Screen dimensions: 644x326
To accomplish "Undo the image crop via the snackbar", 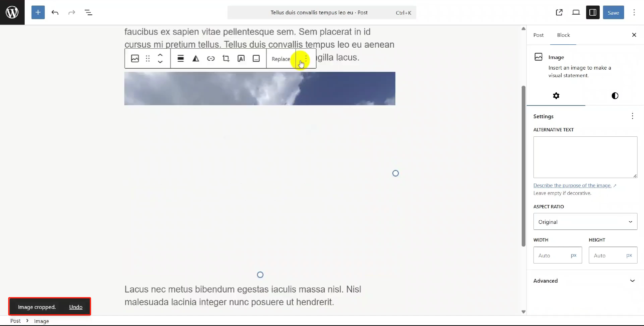I will pyautogui.click(x=76, y=307).
